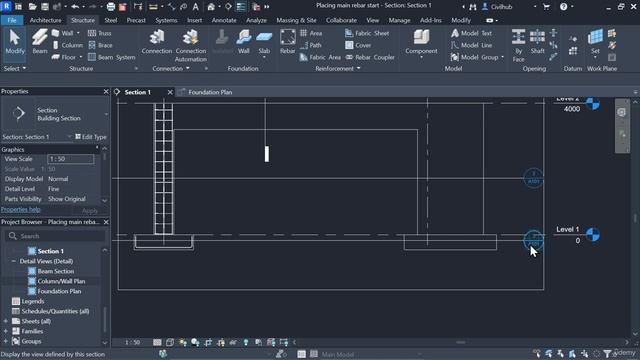Image resolution: width=640 pixels, height=360 pixels.
Task: Launch Connection Automation
Action: 191,45
